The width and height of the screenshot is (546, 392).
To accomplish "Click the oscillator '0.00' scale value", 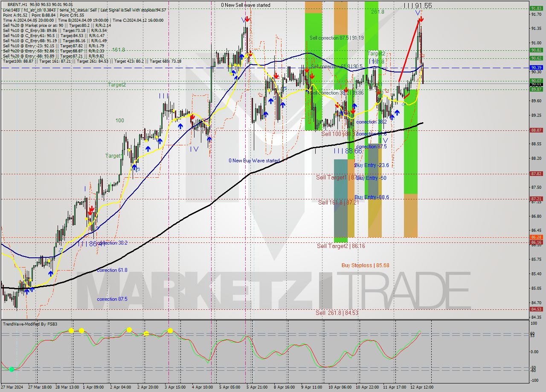I will point(535,352).
